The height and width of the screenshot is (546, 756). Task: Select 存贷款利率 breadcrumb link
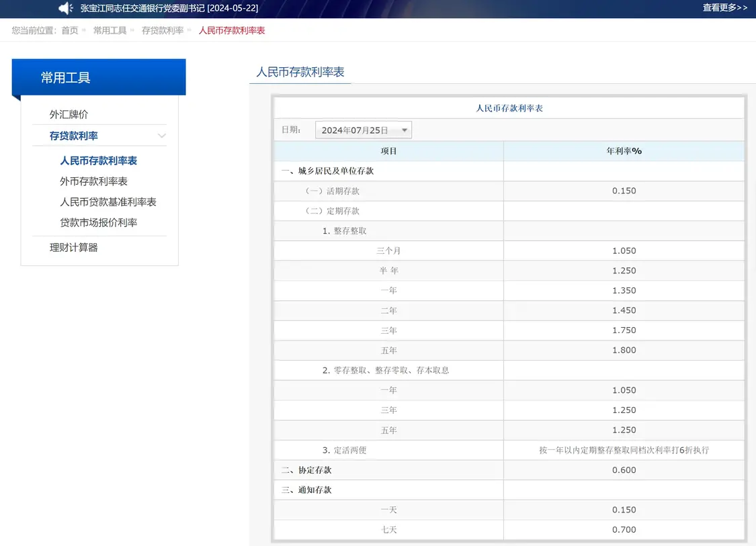coord(162,30)
